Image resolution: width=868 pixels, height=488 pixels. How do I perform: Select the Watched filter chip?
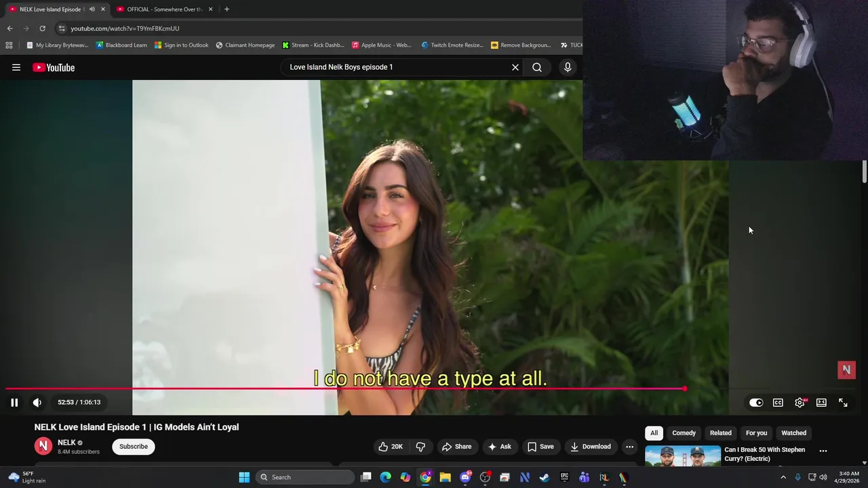(x=793, y=433)
